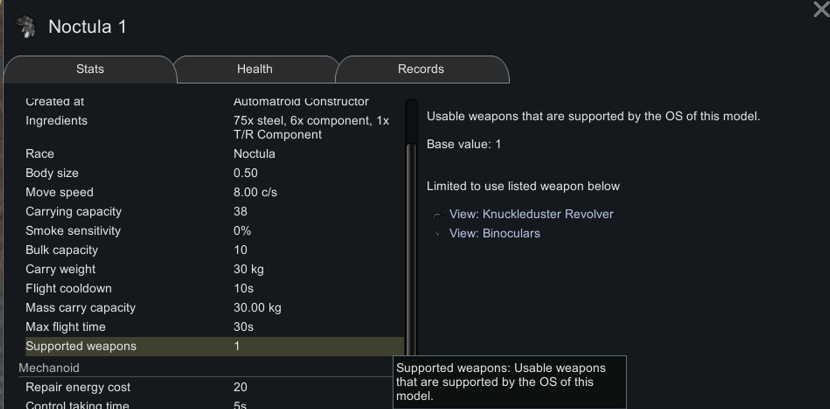The width and height of the screenshot is (830, 409).
Task: Close the Noctula 1 info card
Action: coord(820,9)
